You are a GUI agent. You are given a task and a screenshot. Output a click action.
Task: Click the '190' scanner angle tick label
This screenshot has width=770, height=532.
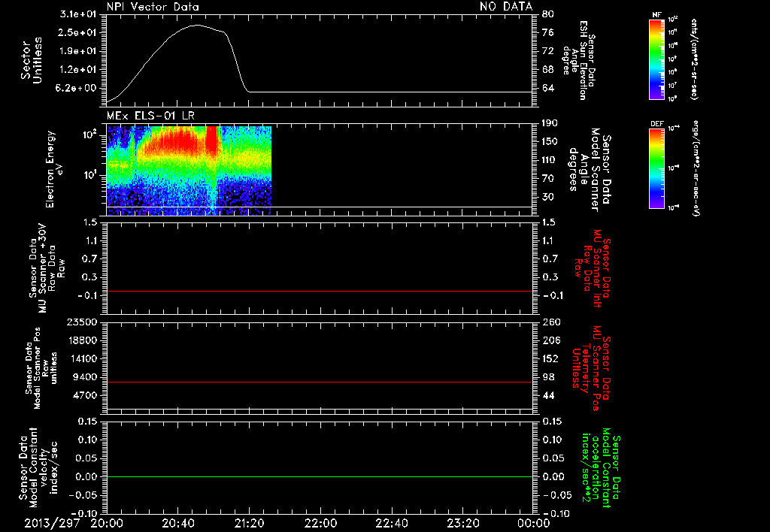(x=550, y=123)
